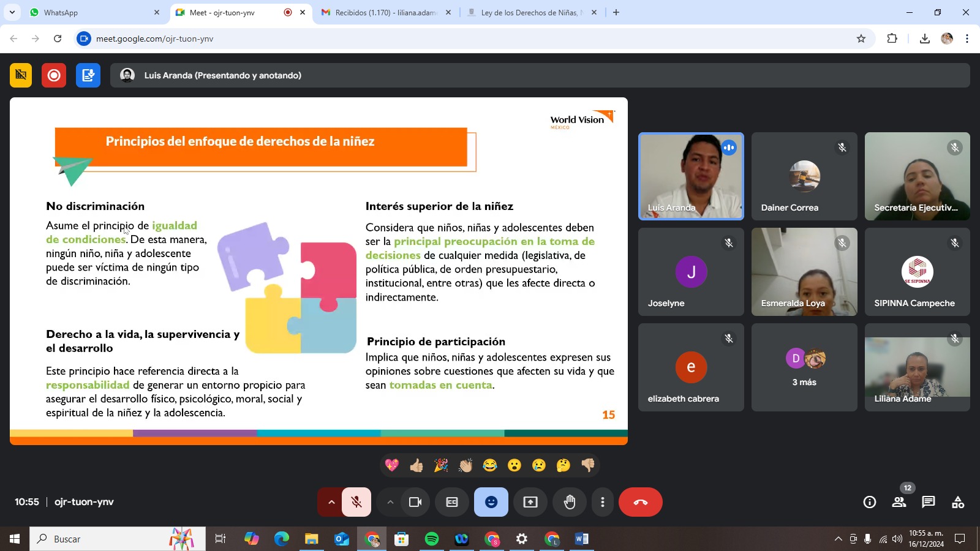Send the clapping hands reaction
This screenshot has width=980, height=551.
[x=466, y=465]
